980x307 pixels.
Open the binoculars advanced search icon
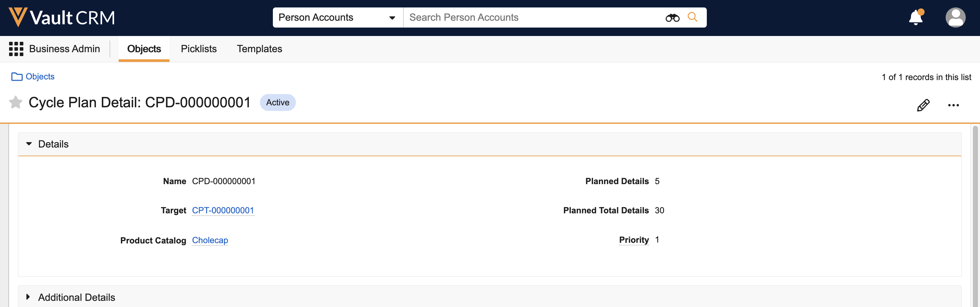coord(672,18)
